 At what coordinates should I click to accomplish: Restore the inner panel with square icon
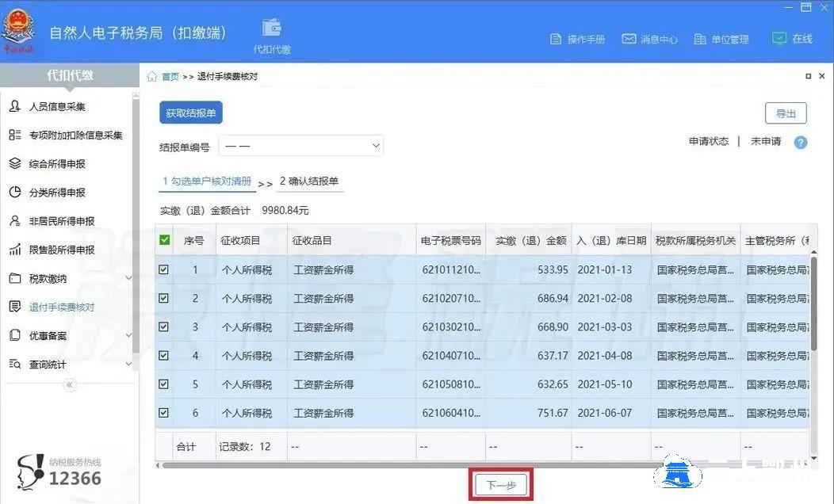pyautogui.click(x=809, y=76)
